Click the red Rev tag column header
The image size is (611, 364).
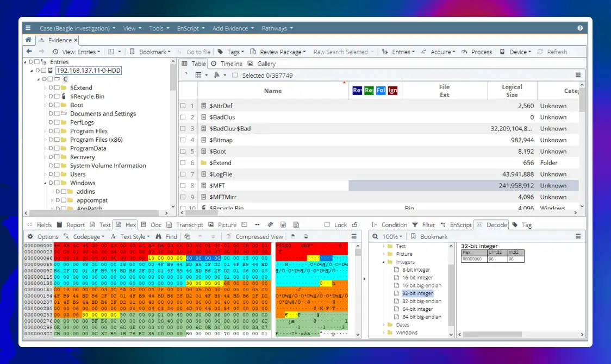(357, 90)
